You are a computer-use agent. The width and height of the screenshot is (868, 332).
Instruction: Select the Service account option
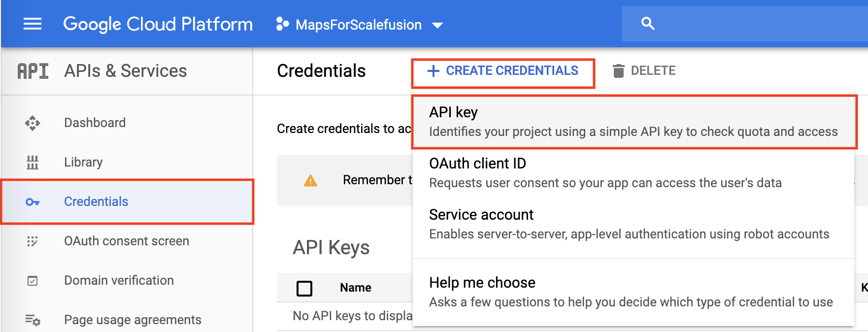coord(634,224)
